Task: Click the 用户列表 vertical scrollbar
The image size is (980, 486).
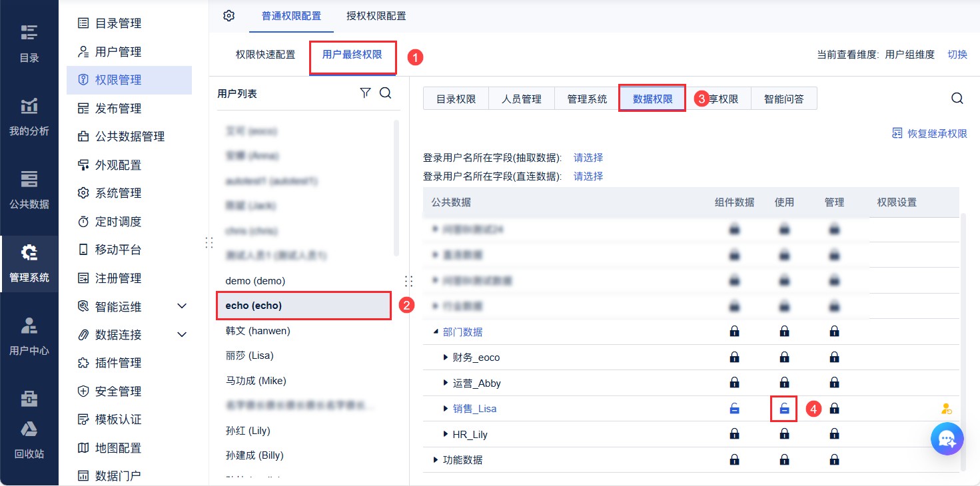Action: (397, 188)
